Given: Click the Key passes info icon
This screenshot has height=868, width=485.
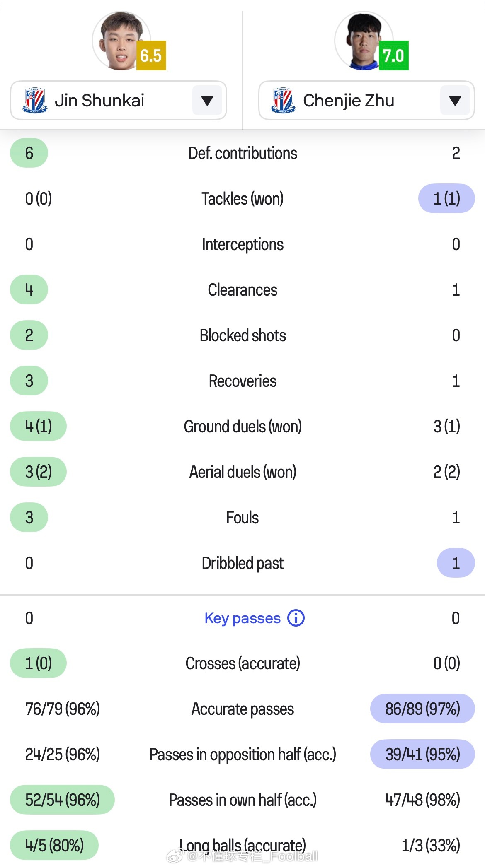Looking at the screenshot, I should click(296, 618).
